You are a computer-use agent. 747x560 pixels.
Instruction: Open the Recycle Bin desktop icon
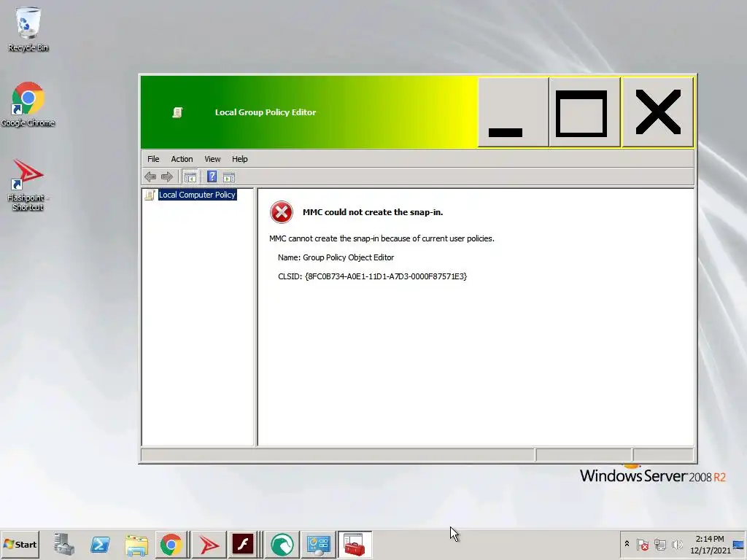point(28,29)
